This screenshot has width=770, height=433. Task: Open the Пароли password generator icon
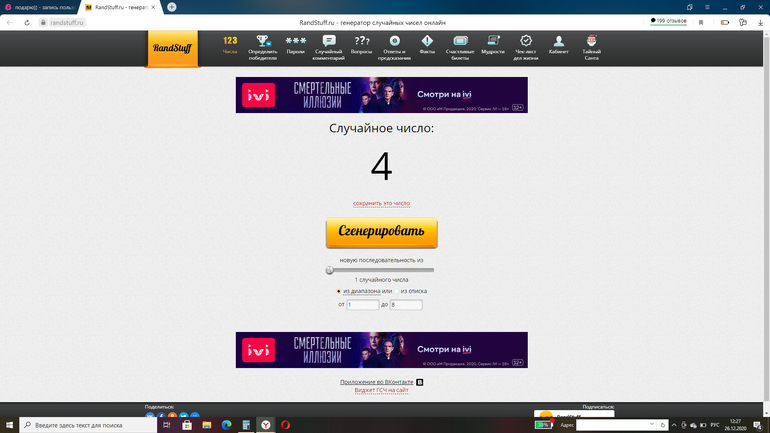pyautogui.click(x=295, y=44)
